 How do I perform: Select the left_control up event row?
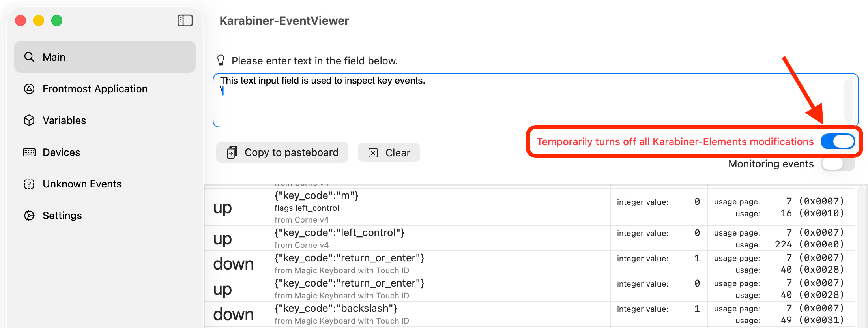(529, 238)
